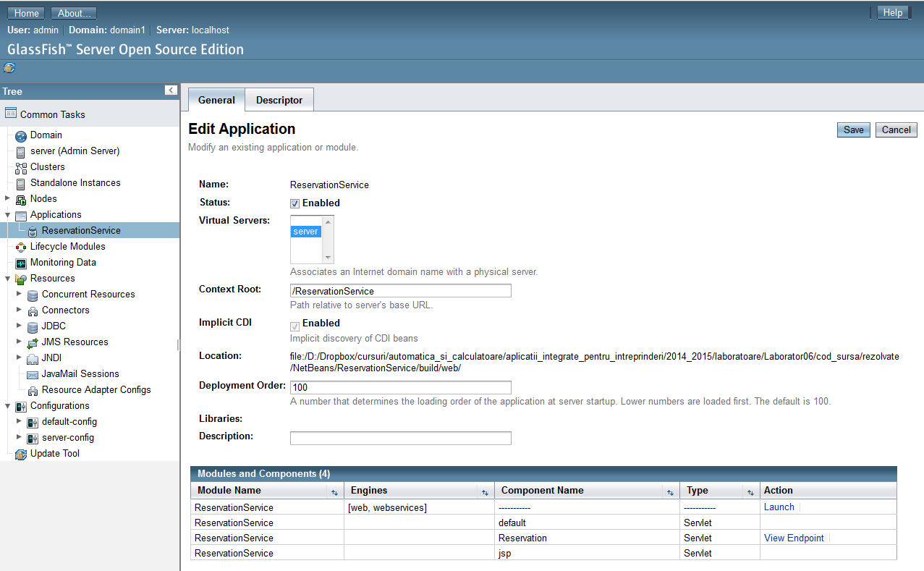Toggle the Status Enabled checkbox
924x571 pixels.
click(295, 203)
